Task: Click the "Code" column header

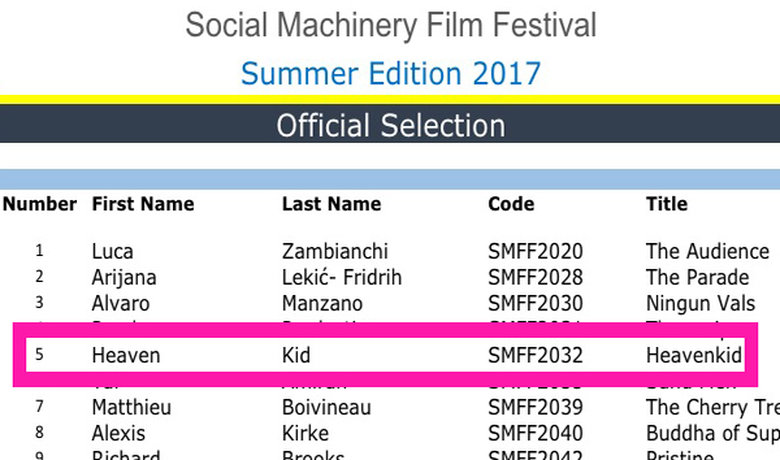Action: (x=511, y=204)
